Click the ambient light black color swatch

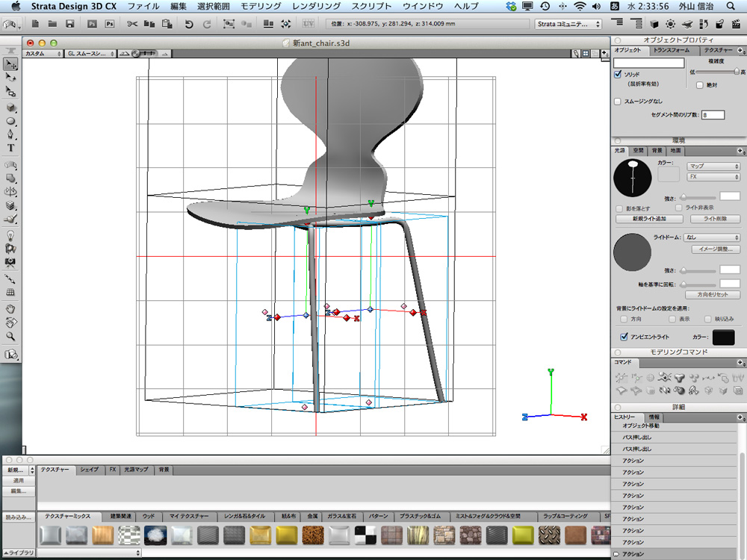pyautogui.click(x=723, y=337)
